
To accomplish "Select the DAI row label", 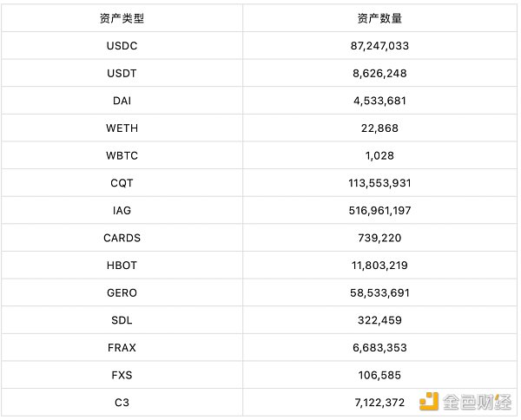I will coord(122,101).
